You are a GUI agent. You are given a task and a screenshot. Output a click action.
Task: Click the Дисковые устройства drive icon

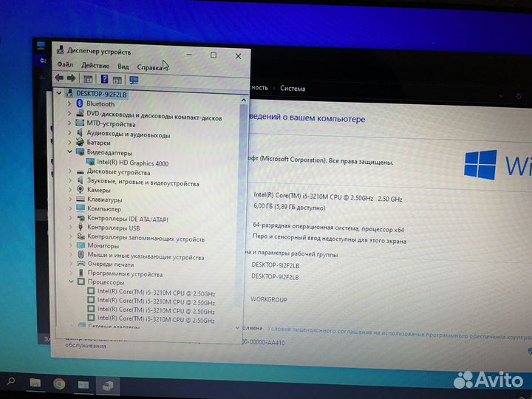81,171
